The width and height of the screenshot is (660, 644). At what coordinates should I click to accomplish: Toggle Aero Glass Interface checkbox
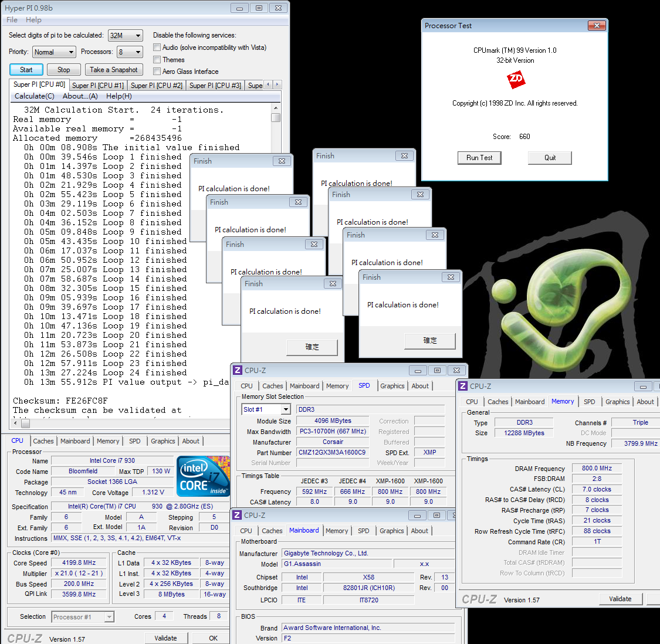coord(157,72)
